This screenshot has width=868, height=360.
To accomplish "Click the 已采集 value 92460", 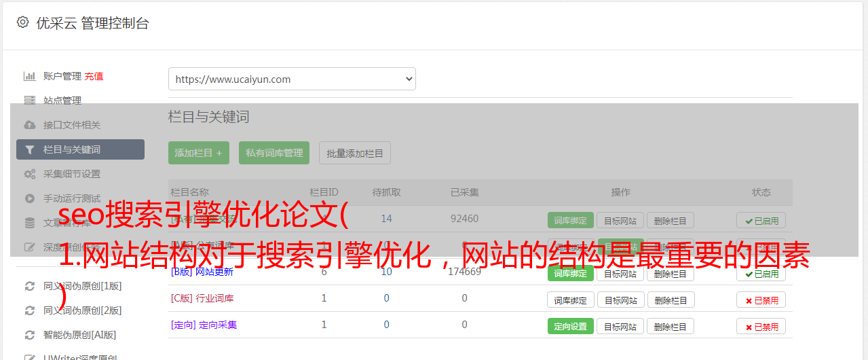I will coord(464,219).
